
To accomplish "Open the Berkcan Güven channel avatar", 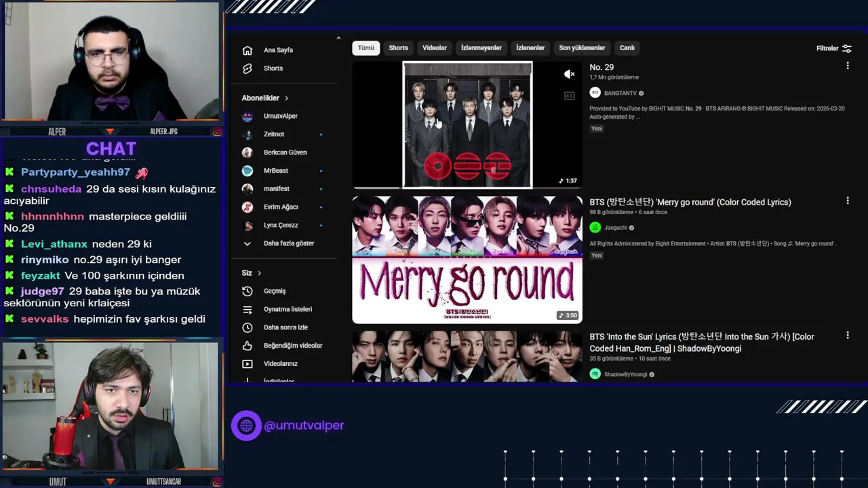I will pyautogui.click(x=248, y=152).
